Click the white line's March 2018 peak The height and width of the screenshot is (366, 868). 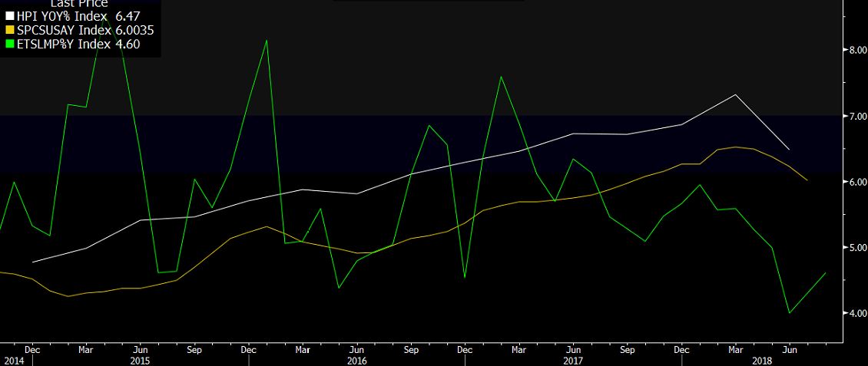(735, 94)
